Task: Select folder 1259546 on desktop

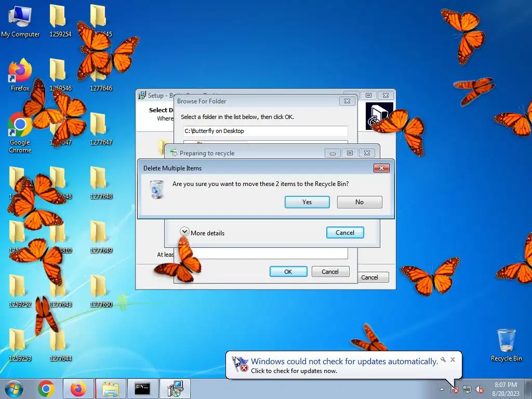Action: click(x=60, y=75)
